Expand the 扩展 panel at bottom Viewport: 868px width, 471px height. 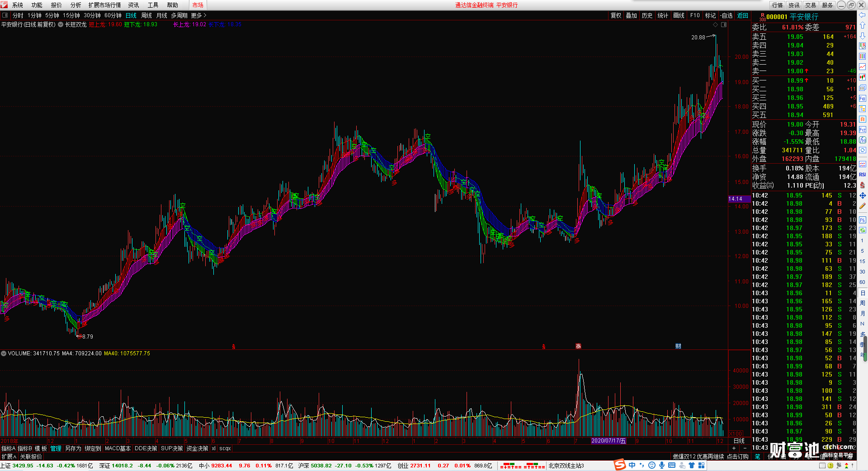tap(9, 457)
